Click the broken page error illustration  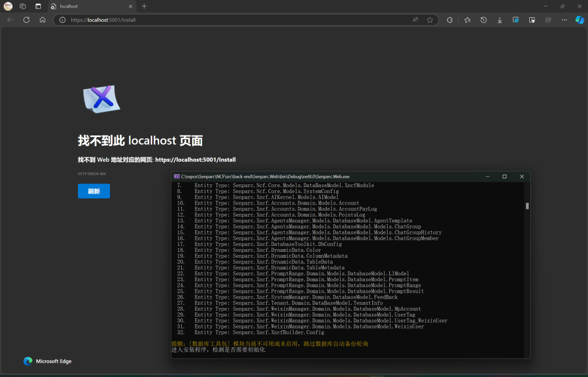coord(101,99)
